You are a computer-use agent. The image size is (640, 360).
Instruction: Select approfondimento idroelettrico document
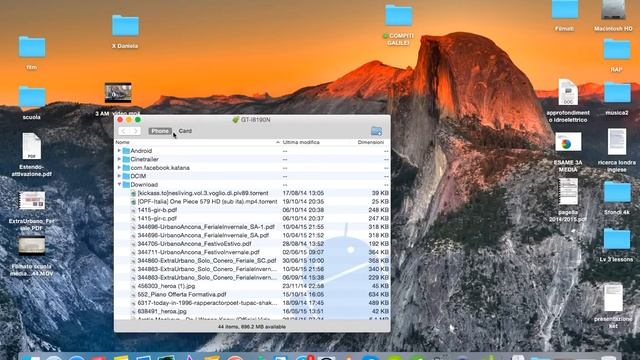tap(568, 92)
